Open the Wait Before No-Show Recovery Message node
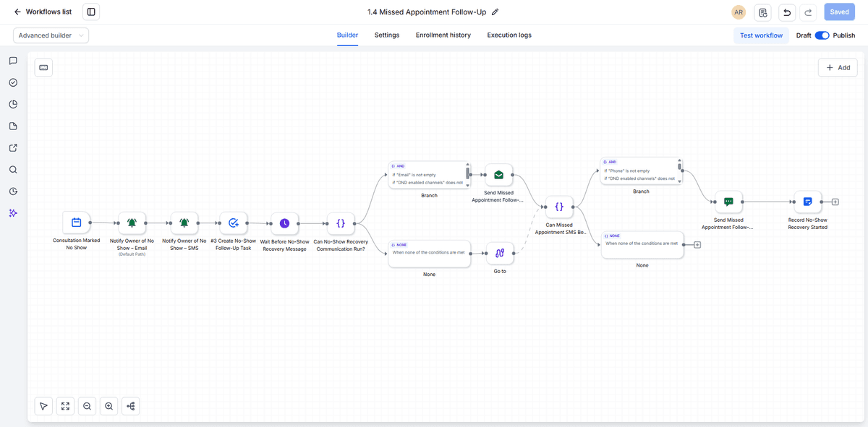Image resolution: width=868 pixels, height=427 pixels. [285, 223]
